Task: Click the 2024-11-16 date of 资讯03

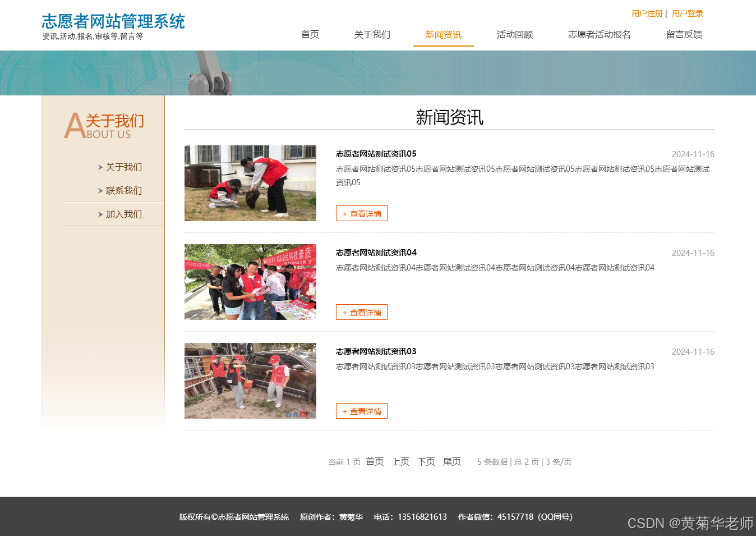Action: tap(693, 352)
